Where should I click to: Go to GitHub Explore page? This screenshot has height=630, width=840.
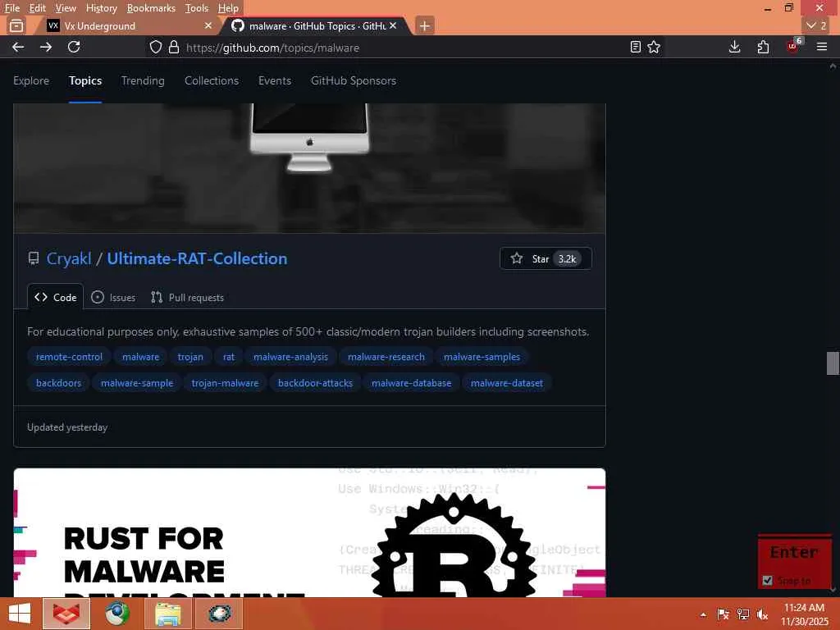(31, 80)
